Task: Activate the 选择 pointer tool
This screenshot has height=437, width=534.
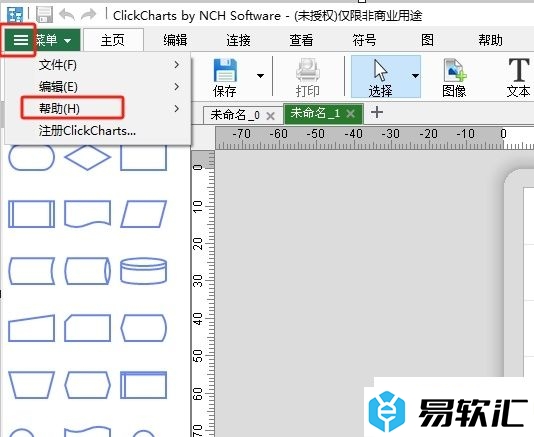Action: pos(380,78)
